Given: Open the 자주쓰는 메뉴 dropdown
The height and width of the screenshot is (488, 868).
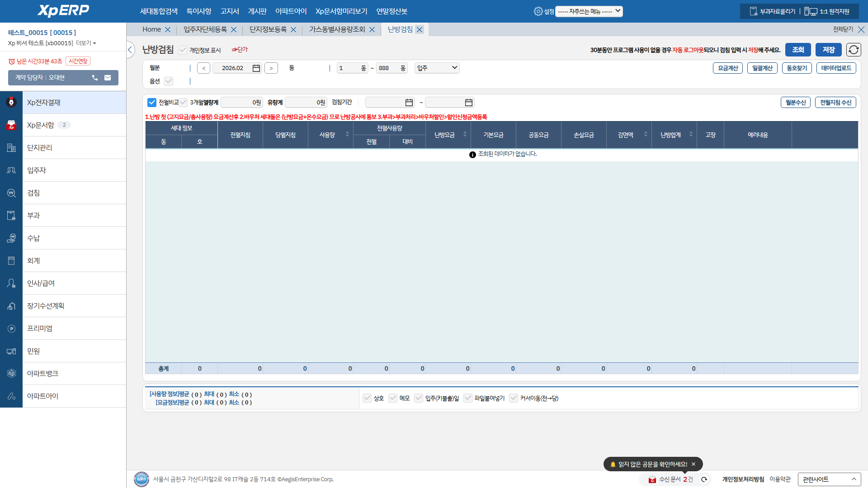Looking at the screenshot, I should tap(589, 11).
